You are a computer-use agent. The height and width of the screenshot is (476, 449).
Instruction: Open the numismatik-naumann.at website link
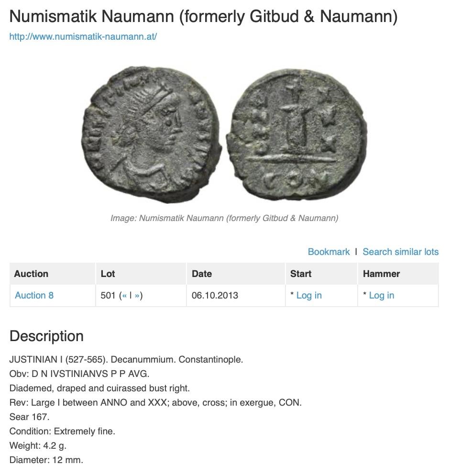point(83,36)
